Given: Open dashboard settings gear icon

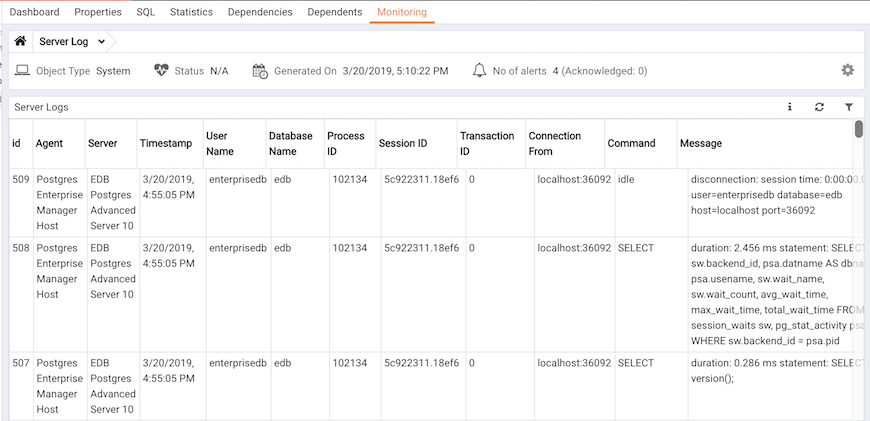Looking at the screenshot, I should point(847,70).
